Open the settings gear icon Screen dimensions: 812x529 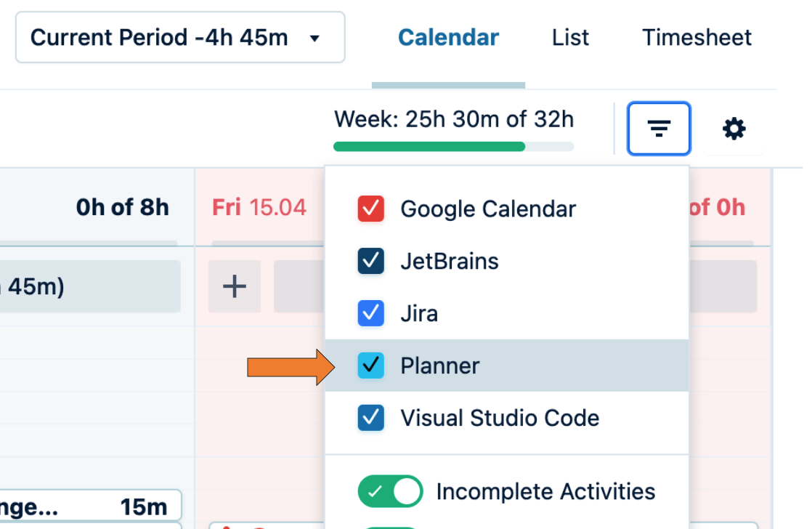point(734,129)
